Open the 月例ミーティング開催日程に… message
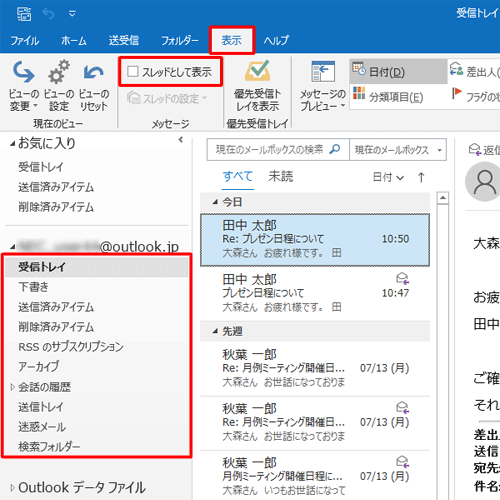Image resolution: width=500 pixels, height=500 pixels. point(315,477)
